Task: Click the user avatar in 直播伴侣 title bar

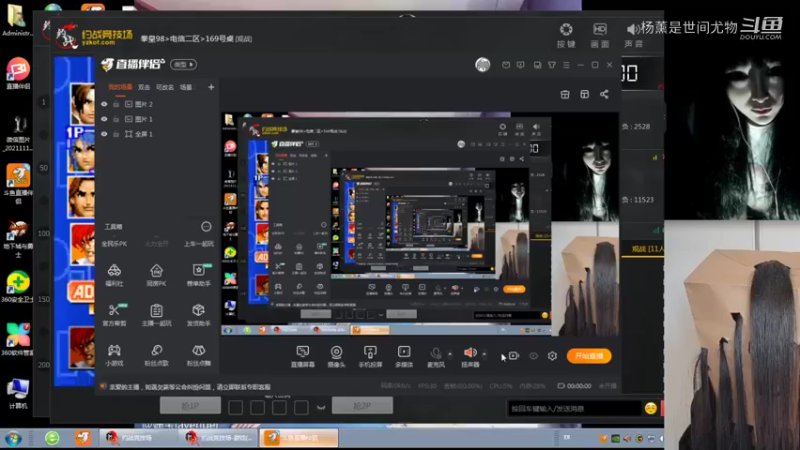Action: click(483, 65)
